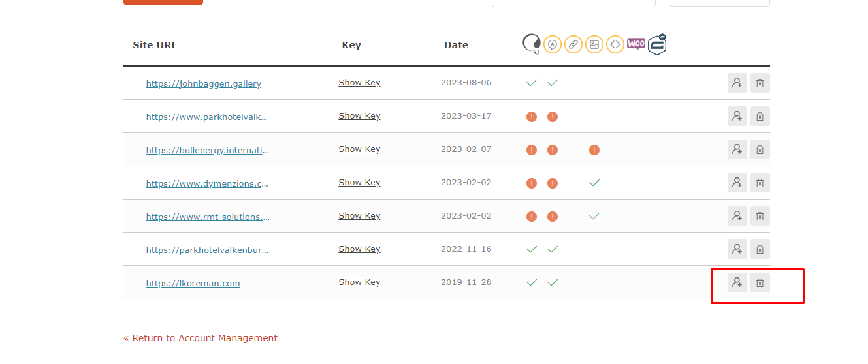The image size is (868, 364).
Task: Click the Site URL column header
Action: [x=155, y=45]
